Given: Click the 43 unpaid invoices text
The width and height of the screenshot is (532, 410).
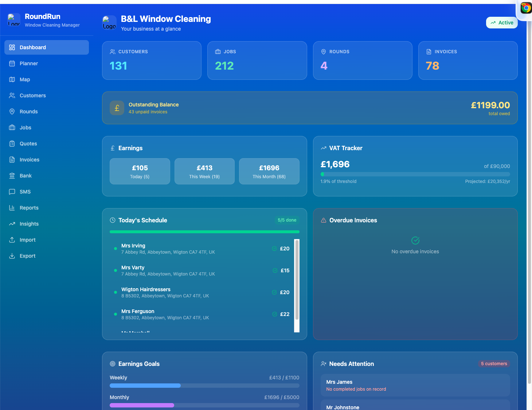Looking at the screenshot, I should (148, 112).
